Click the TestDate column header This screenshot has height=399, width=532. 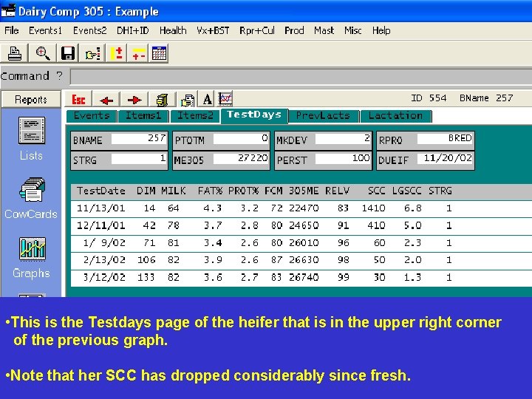(x=101, y=191)
